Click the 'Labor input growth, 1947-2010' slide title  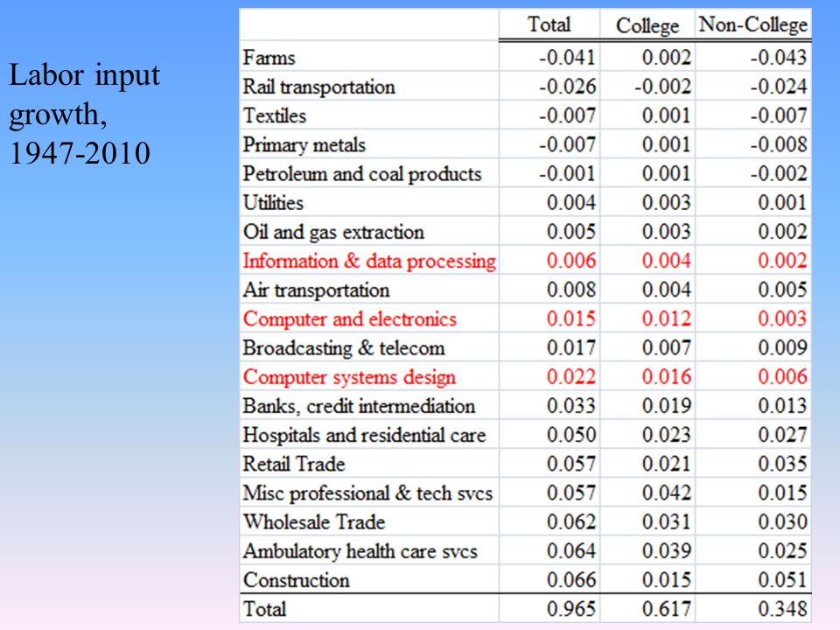tap(85, 114)
